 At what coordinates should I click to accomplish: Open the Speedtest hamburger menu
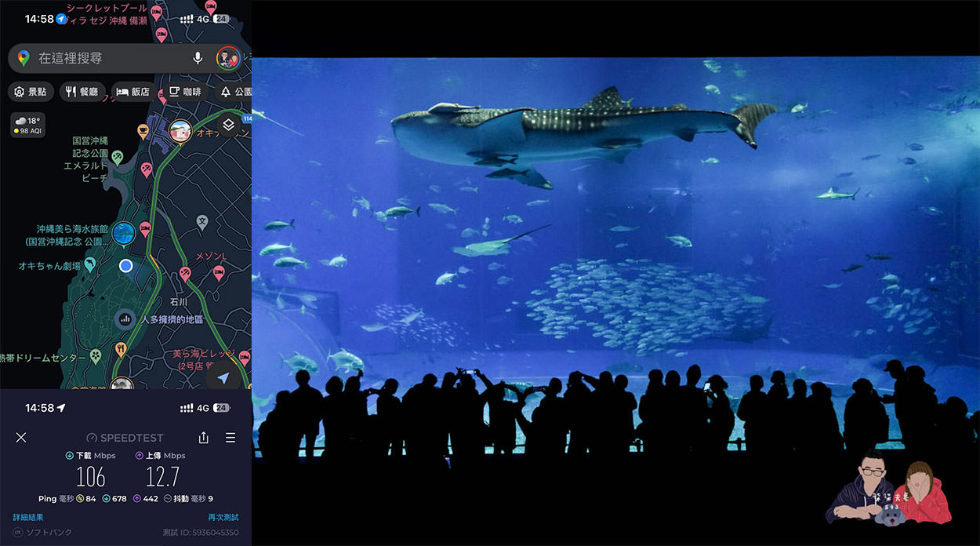click(230, 438)
